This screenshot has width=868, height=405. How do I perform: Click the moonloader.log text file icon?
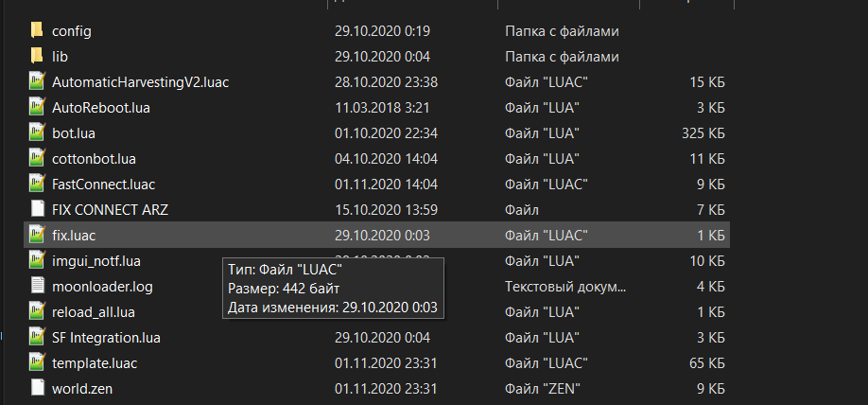[37, 285]
